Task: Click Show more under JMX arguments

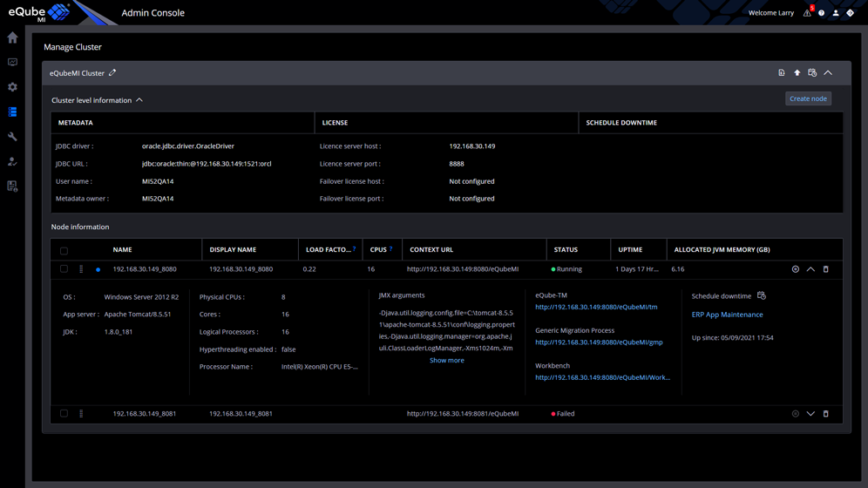Action: 447,360
